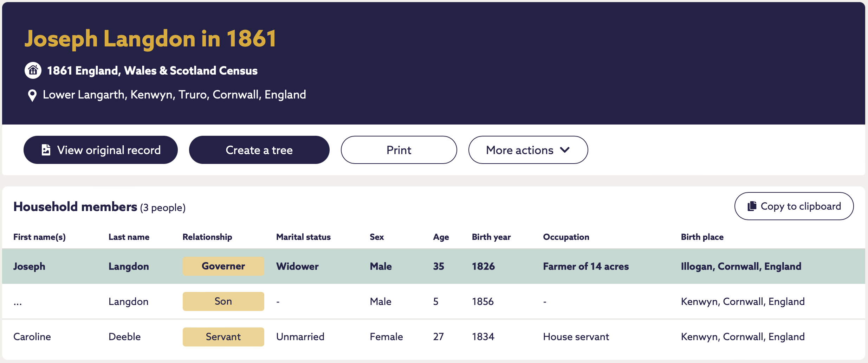View the original record image
This screenshot has width=868, height=363.
[101, 150]
